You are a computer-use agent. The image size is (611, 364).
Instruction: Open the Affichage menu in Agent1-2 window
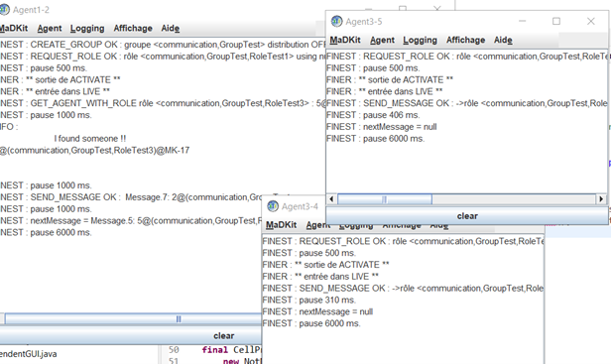[133, 29]
